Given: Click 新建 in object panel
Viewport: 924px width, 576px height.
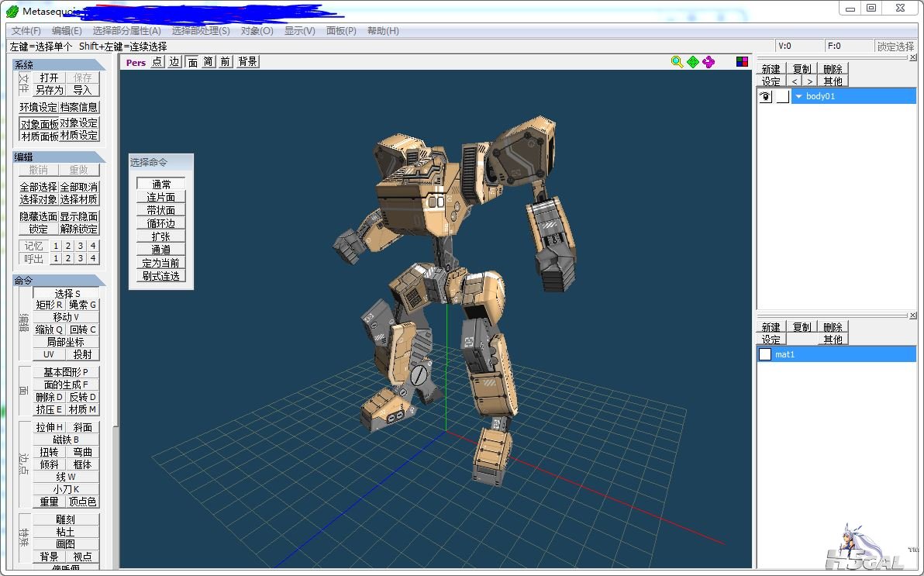Looking at the screenshot, I should point(771,69).
